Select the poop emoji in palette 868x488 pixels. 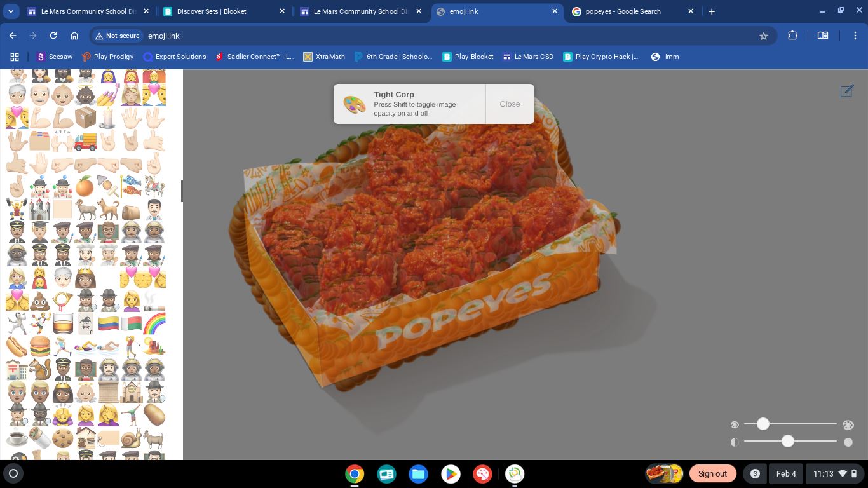(39, 301)
